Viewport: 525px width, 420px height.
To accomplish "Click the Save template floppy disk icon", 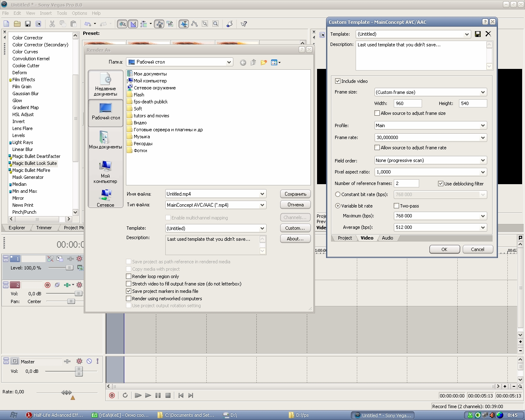I will [x=478, y=34].
